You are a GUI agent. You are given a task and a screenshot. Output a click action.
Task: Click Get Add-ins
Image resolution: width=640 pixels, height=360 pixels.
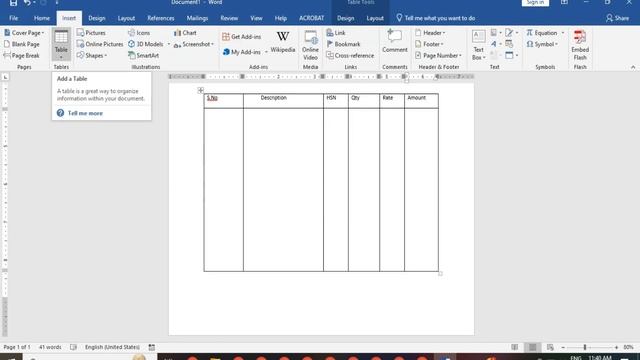(242, 37)
